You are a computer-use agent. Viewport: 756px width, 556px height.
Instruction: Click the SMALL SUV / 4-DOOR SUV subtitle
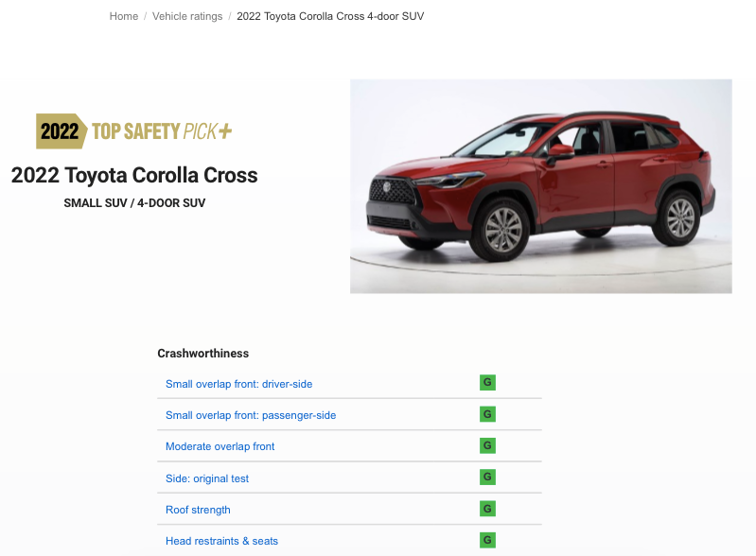134,203
